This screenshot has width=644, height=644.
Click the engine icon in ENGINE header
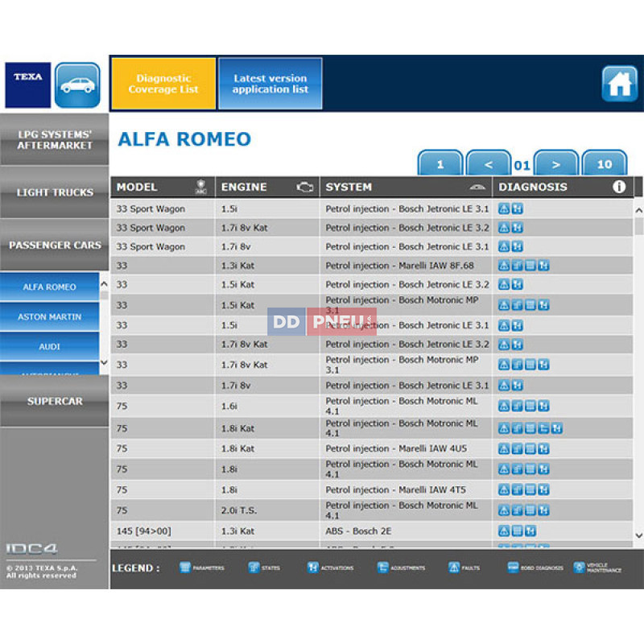pos(305,188)
